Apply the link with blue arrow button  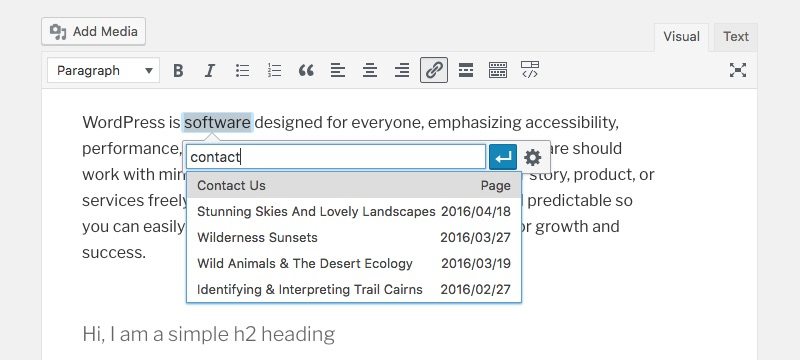[503, 157]
